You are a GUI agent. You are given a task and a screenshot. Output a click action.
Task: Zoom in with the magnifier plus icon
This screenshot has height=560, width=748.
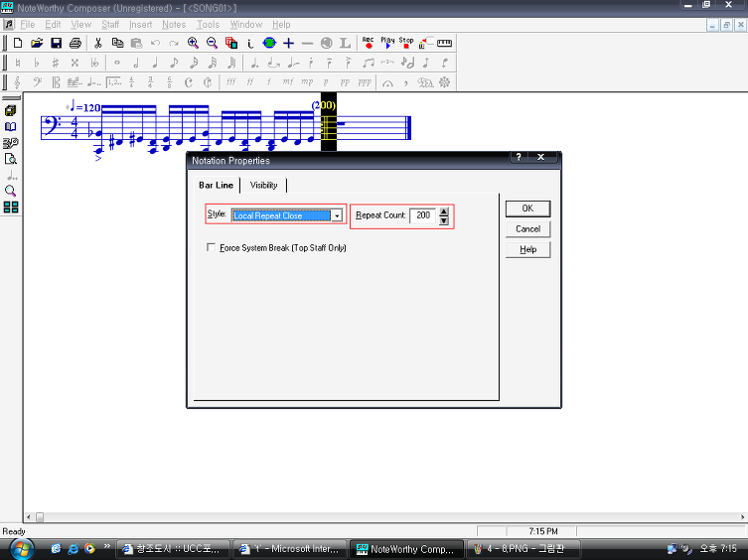(193, 43)
